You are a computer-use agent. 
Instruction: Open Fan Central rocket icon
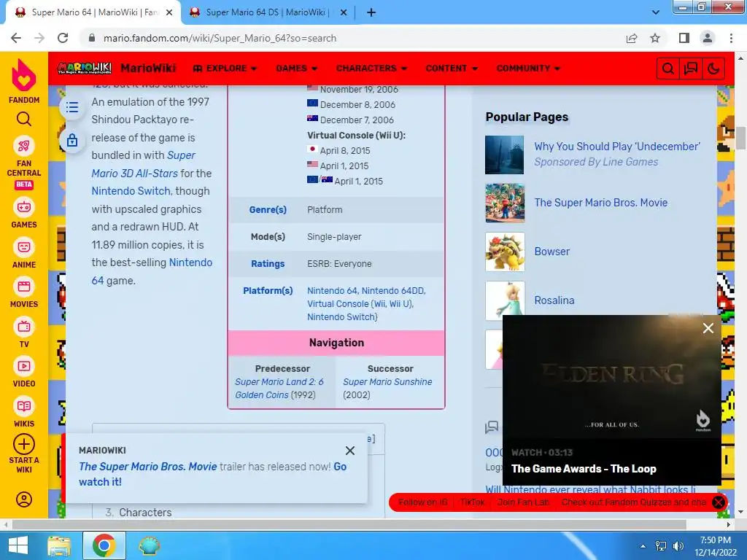coord(24,146)
